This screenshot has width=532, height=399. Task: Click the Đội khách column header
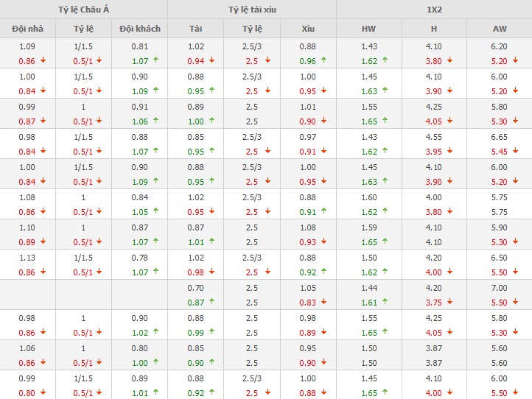tap(139, 29)
